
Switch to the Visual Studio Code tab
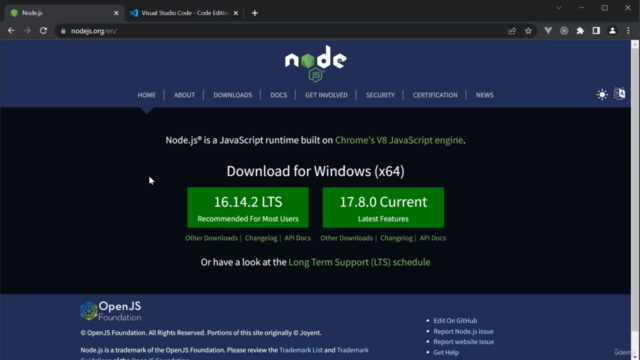[x=184, y=13]
